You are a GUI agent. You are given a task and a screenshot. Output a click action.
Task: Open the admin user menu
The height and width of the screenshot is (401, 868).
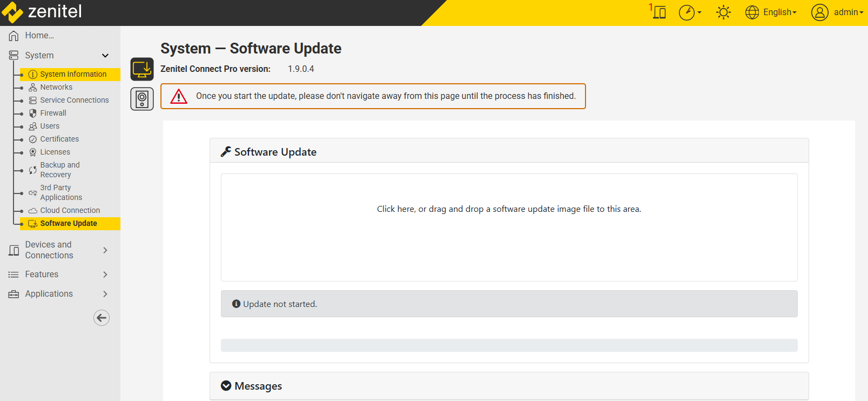[837, 12]
